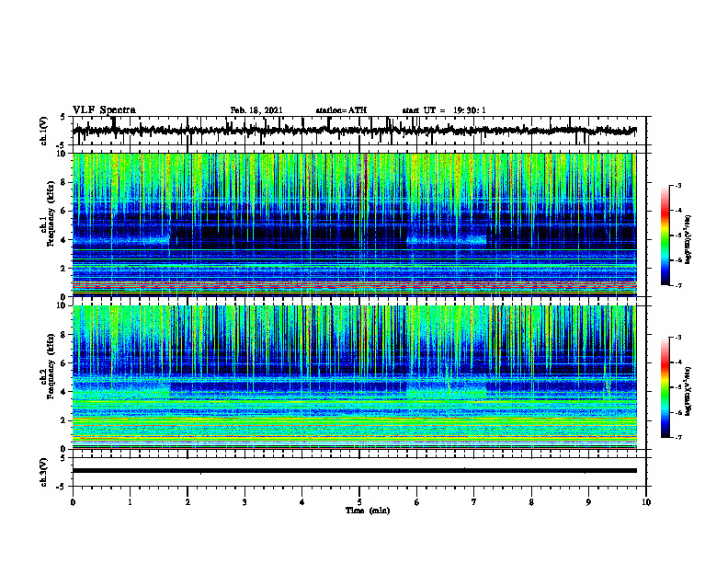The image size is (728, 563).
Task: Click the ch.1 spectrogram plot
Action: [x=354, y=224]
